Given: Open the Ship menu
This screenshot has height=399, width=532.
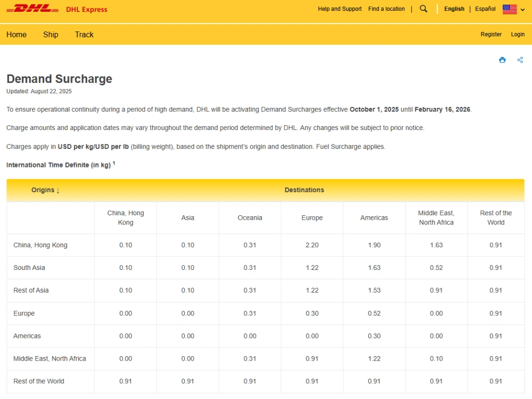Looking at the screenshot, I should tap(51, 34).
